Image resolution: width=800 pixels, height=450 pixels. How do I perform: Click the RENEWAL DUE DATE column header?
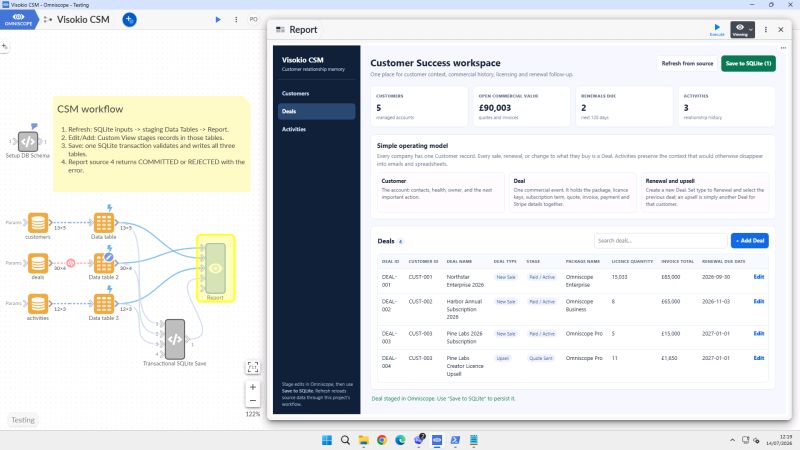pyautogui.click(x=723, y=261)
